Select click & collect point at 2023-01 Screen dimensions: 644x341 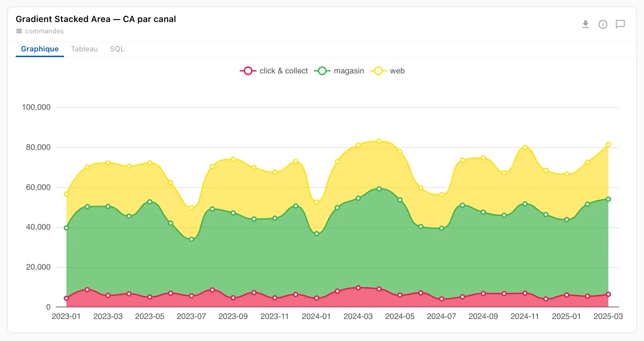point(66,298)
